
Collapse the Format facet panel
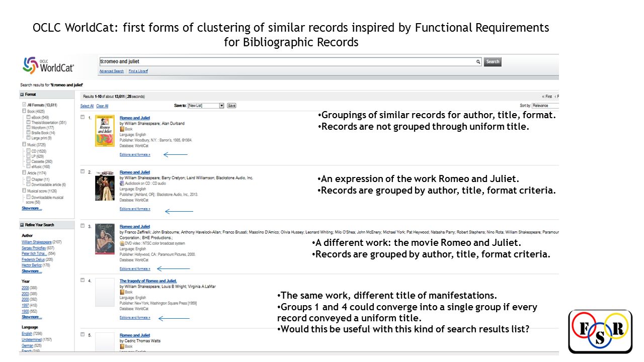22,95
